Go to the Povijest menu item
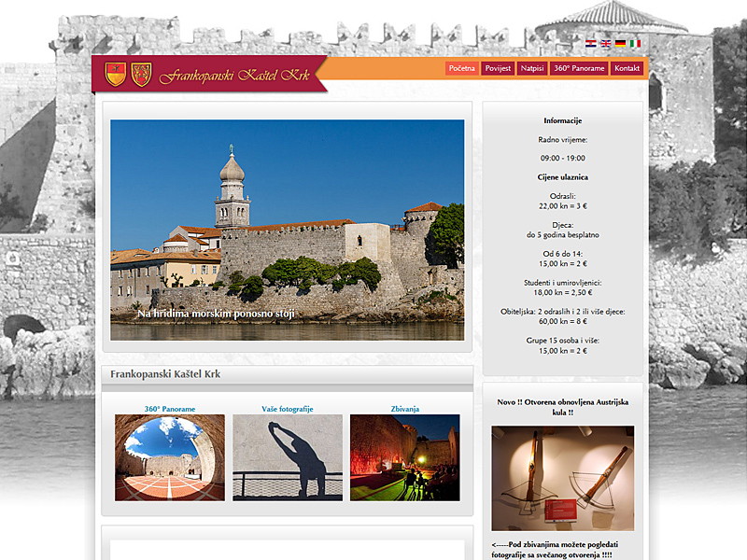The image size is (747, 560). pos(497,68)
